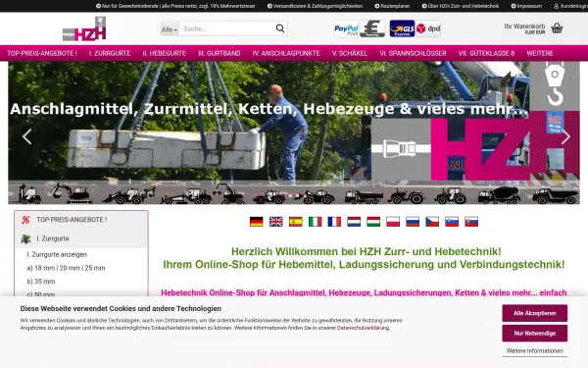588x368 pixels.
Task: Click Alle Akzeptieren cookie button
Action: tap(535, 313)
